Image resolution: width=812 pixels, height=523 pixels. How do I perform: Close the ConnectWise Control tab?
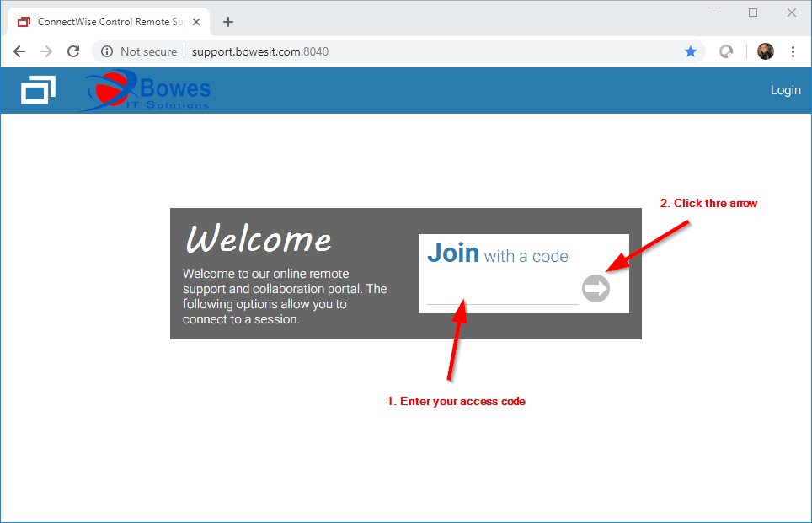pos(196,22)
